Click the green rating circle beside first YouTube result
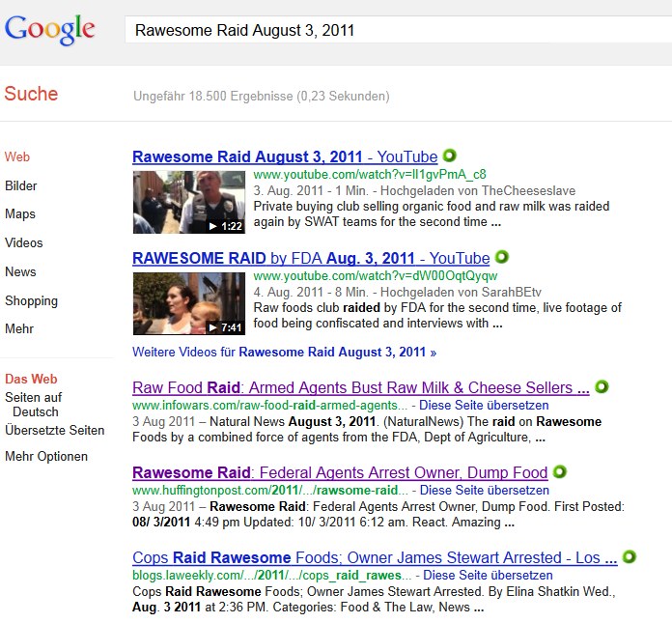Image resolution: width=672 pixels, height=623 pixels. coord(450,156)
